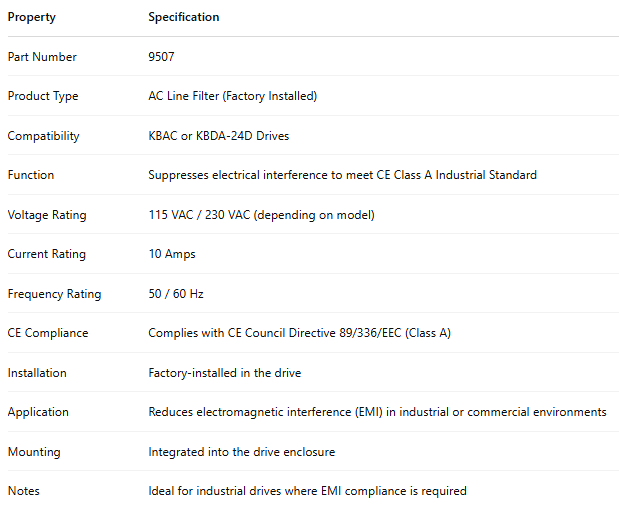The image size is (619, 523).
Task: Click the Application row label
Action: (38, 412)
